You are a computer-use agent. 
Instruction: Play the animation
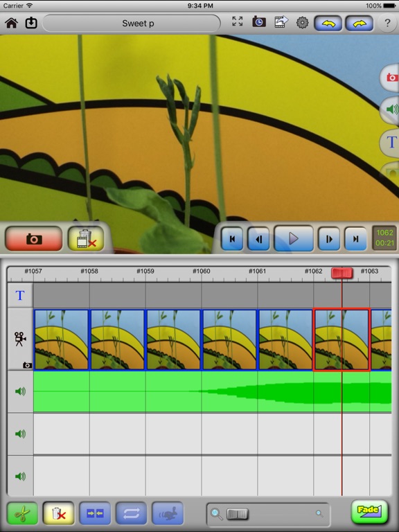[294, 239]
